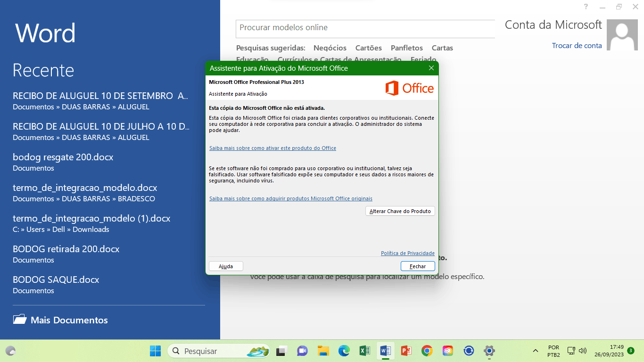Image resolution: width=644 pixels, height=362 pixels.
Task: Open the widgets icon at taskbar's left end
Action: [10, 351]
